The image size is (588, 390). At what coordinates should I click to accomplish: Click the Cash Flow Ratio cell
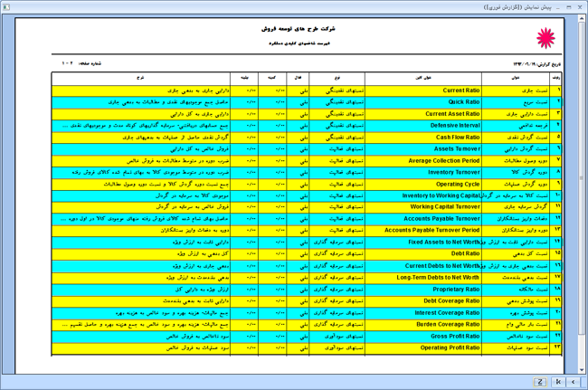pos(423,138)
